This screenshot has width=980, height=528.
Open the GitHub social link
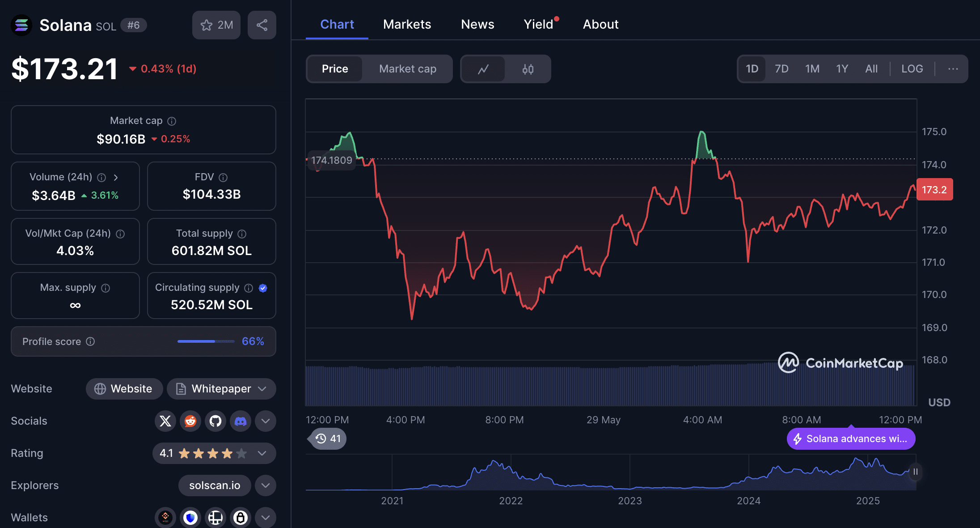pyautogui.click(x=215, y=421)
